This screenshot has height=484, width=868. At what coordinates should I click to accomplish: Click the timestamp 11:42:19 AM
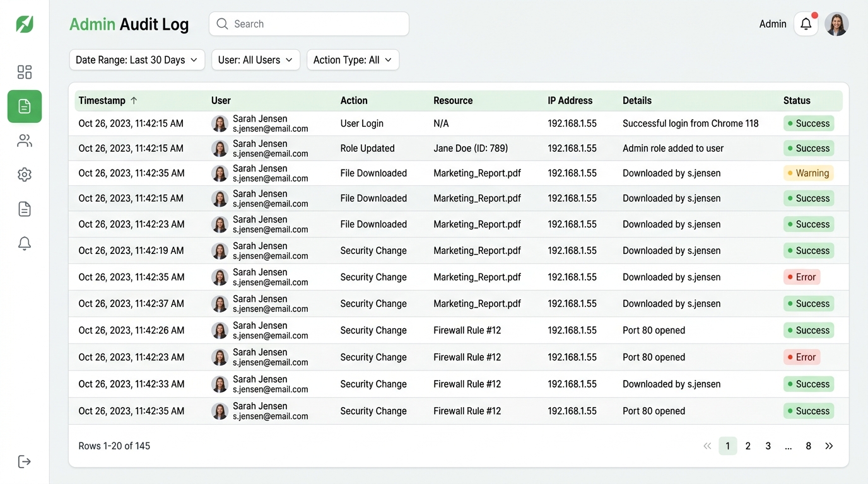pyautogui.click(x=131, y=251)
